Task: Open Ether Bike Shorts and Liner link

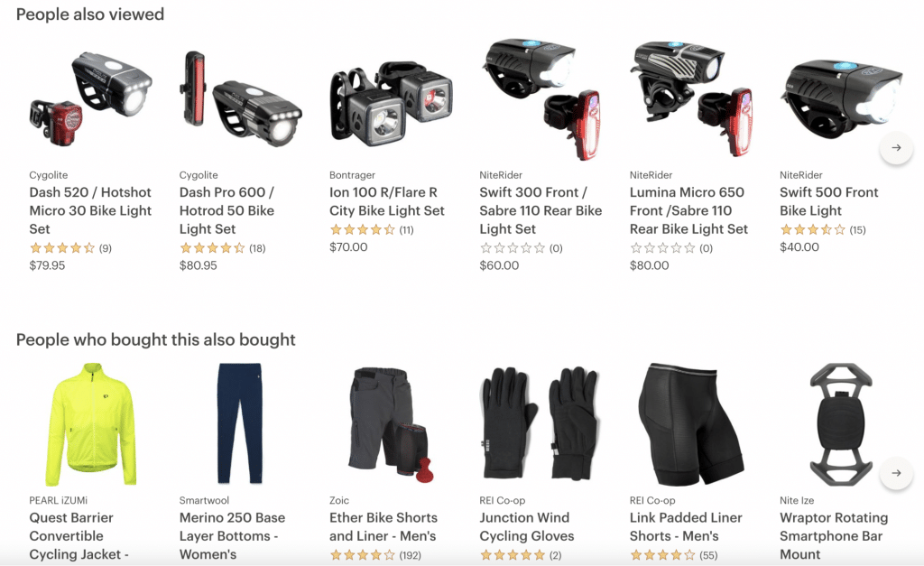Action: [383, 526]
